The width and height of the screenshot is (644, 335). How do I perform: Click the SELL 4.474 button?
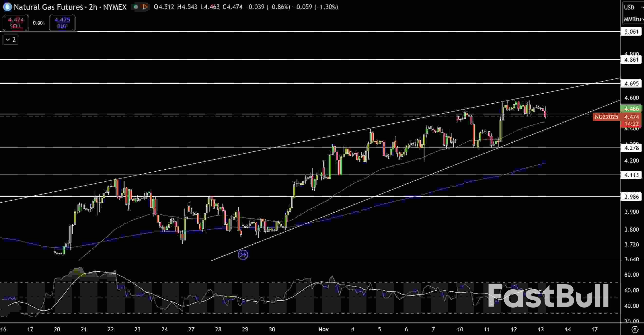pyautogui.click(x=16, y=22)
